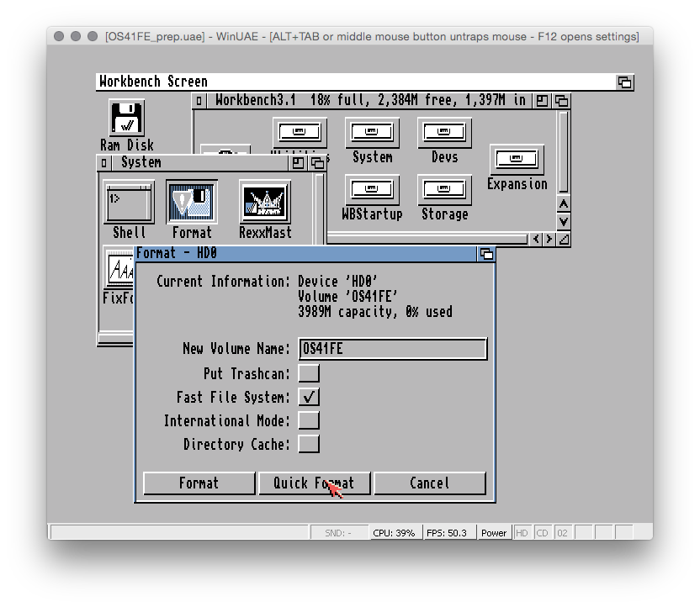Click the "3989M capacity, 0% used" text
The width and height of the screenshot is (700, 607).
[x=375, y=312]
